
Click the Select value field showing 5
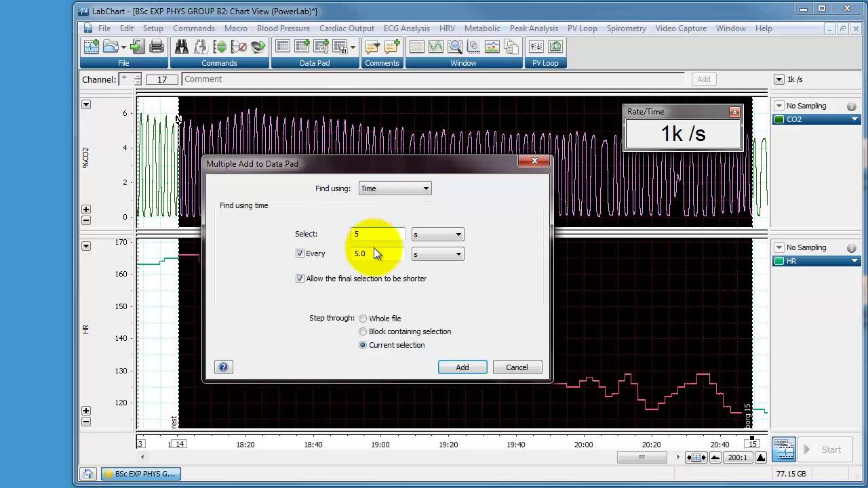click(x=378, y=235)
